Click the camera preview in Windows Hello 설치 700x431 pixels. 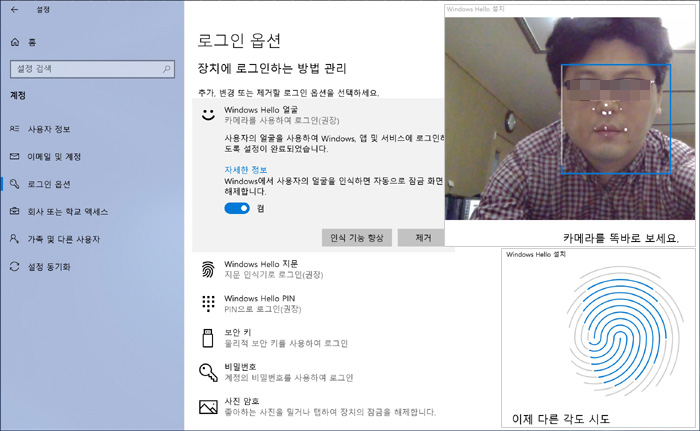click(570, 118)
